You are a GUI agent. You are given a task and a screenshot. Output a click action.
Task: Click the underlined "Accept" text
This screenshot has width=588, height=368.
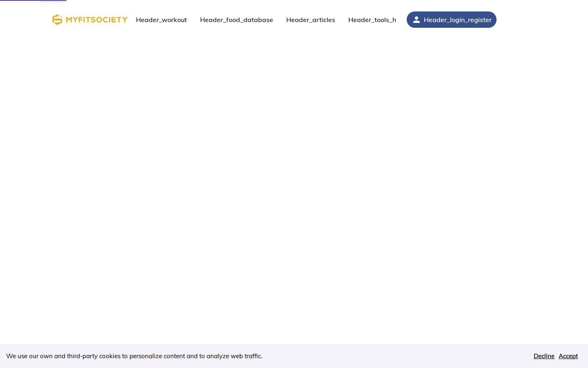pyautogui.click(x=568, y=356)
